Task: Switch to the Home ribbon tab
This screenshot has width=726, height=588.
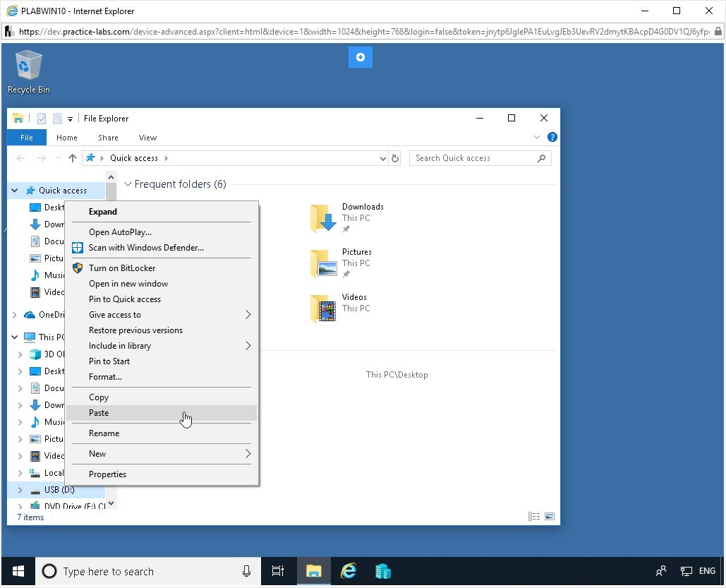Action: (66, 138)
